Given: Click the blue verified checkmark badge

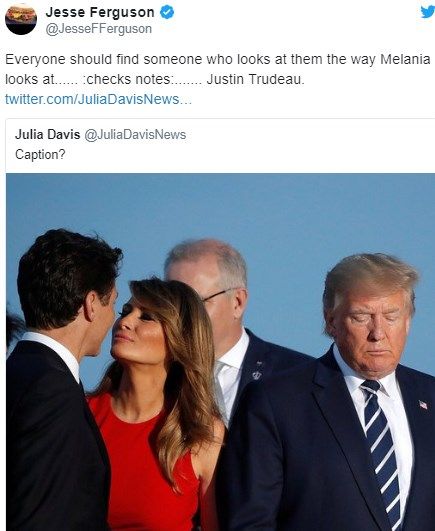Looking at the screenshot, I should 167,13.
